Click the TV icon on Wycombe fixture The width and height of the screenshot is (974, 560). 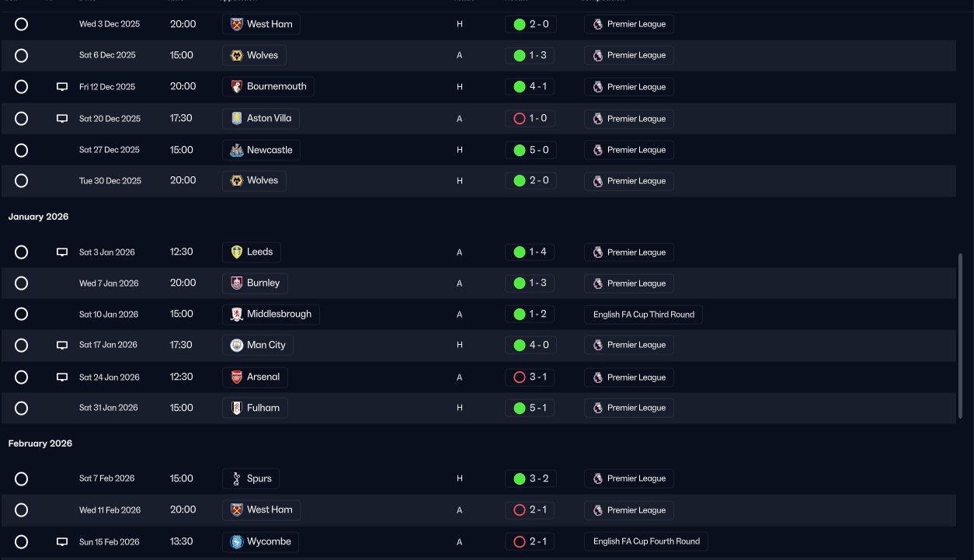62,541
